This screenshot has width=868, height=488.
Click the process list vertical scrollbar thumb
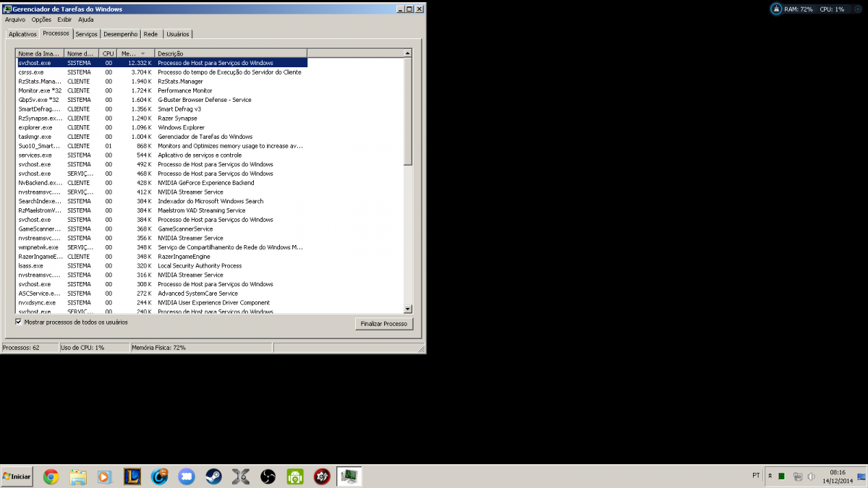tap(408, 112)
